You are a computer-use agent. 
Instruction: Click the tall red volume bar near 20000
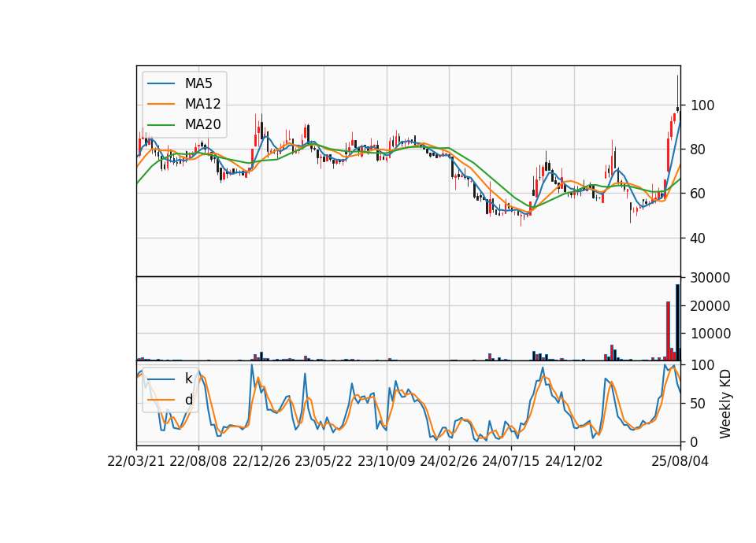pos(669,331)
